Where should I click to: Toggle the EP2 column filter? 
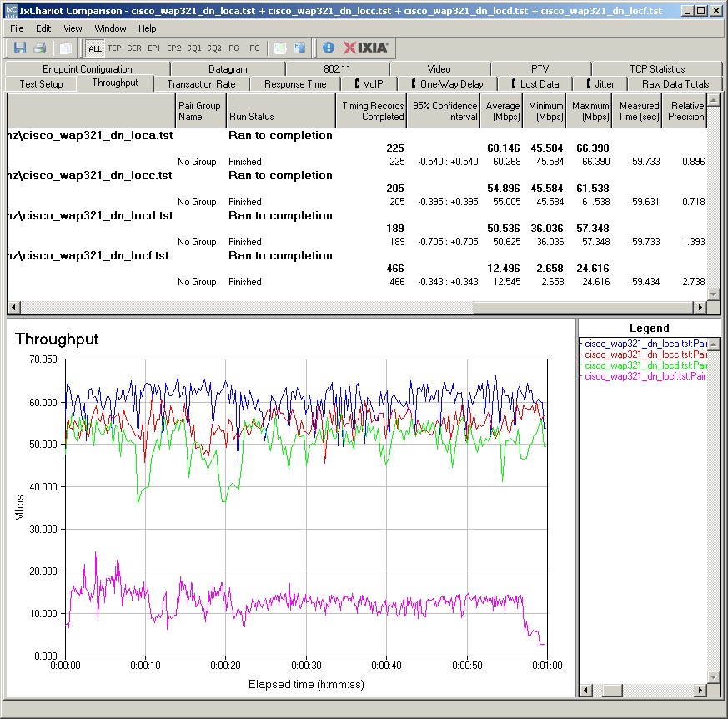pyautogui.click(x=174, y=48)
